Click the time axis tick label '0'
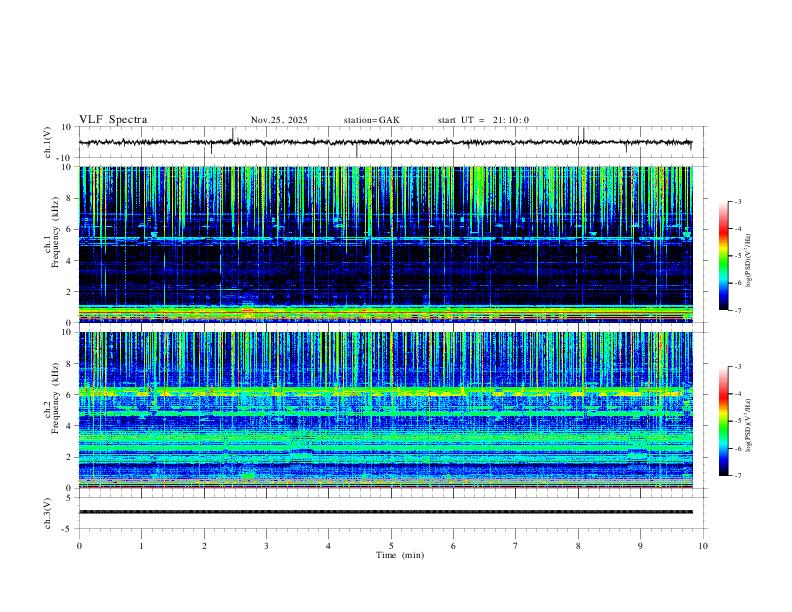The image size is (792, 612). point(79,546)
